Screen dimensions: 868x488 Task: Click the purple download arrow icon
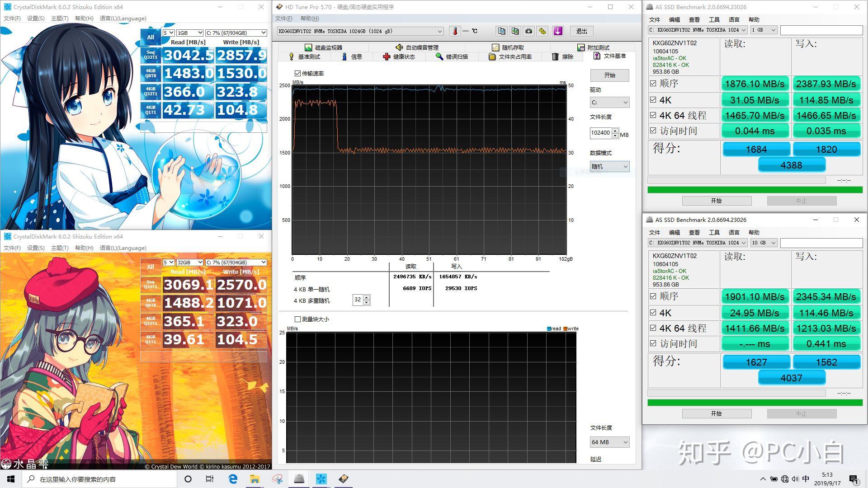(558, 31)
